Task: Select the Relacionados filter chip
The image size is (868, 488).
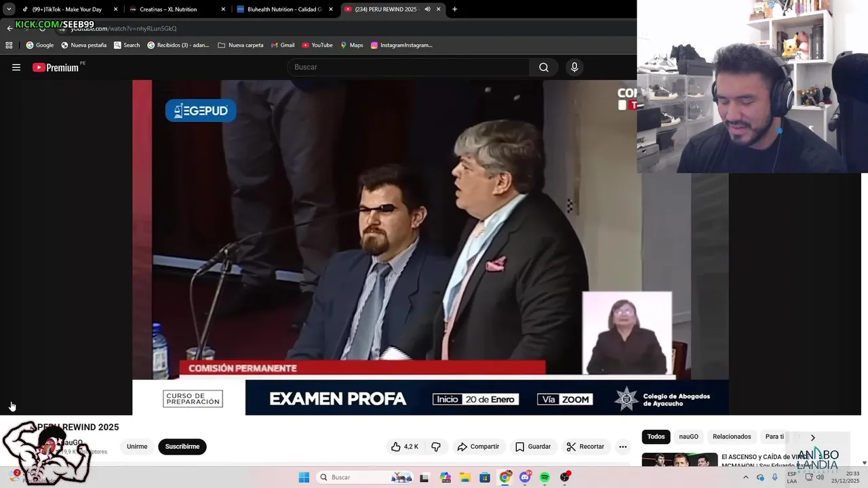Action: (x=732, y=436)
